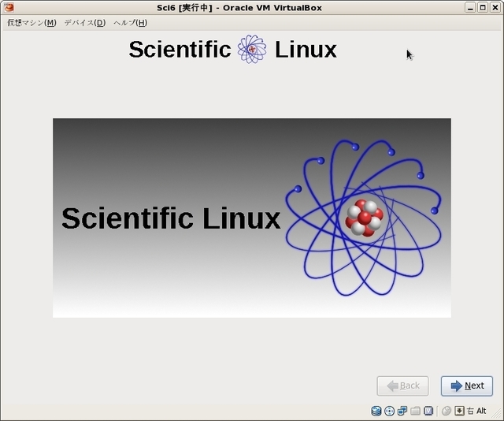This screenshot has width=504, height=421.
Task: Click the large Scientific Linux splash banner
Action: tap(252, 218)
